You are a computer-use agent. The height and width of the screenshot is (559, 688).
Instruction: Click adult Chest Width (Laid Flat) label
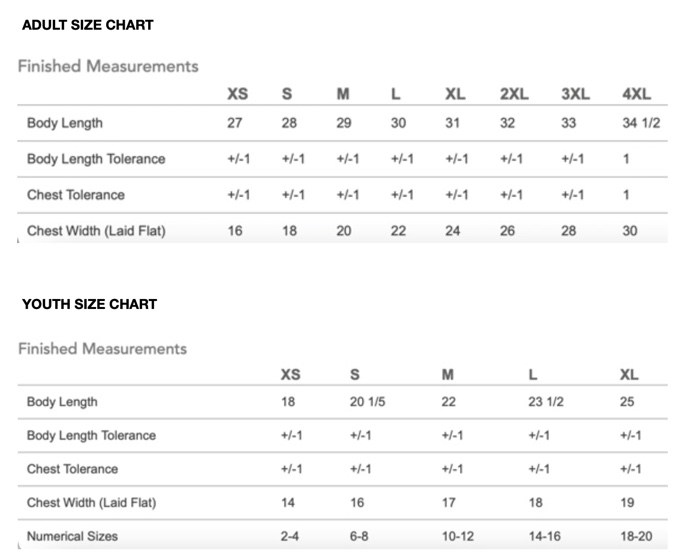(96, 231)
